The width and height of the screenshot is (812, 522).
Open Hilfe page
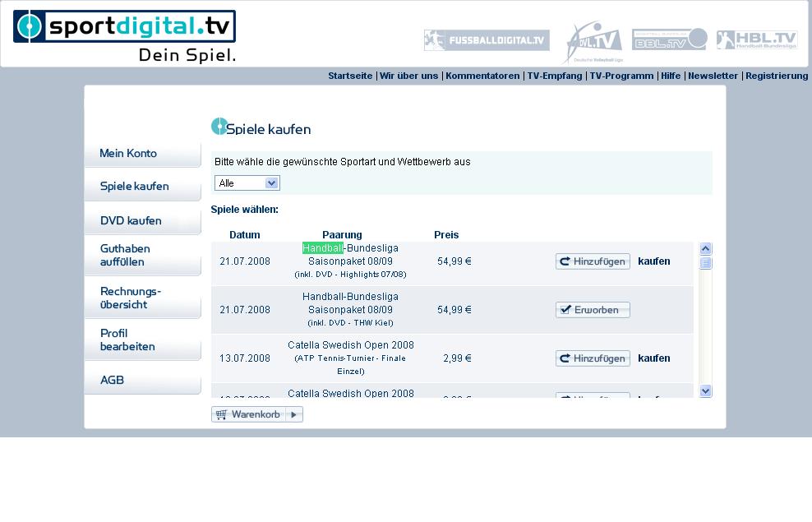pos(671,76)
